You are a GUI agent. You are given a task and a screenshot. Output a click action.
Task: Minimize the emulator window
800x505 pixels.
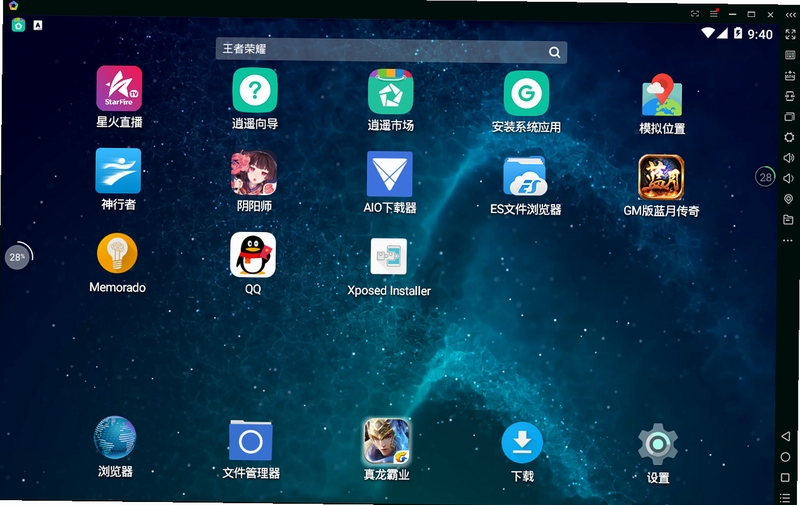[733, 14]
